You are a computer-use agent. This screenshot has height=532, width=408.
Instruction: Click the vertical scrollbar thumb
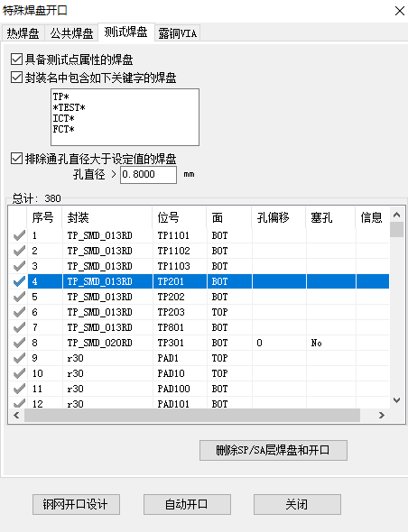click(x=396, y=229)
